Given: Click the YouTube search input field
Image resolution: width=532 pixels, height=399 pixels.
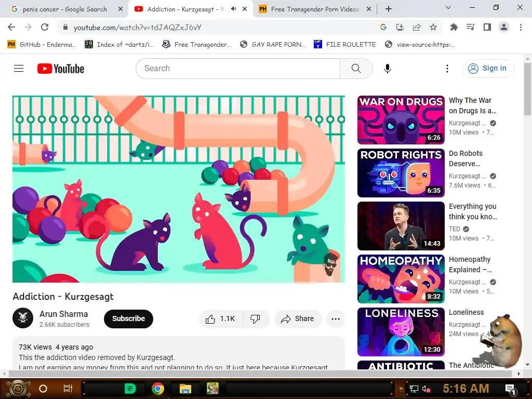Looking at the screenshot, I should click(x=238, y=69).
